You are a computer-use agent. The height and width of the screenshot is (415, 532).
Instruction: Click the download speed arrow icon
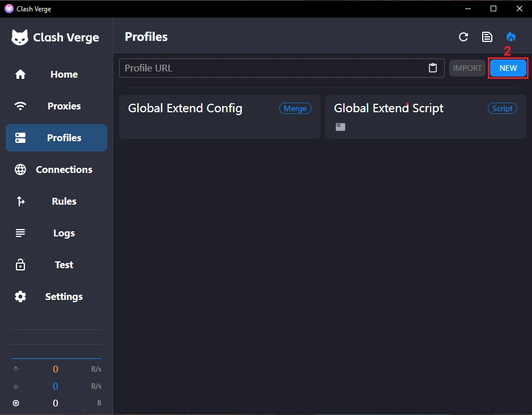(16, 386)
